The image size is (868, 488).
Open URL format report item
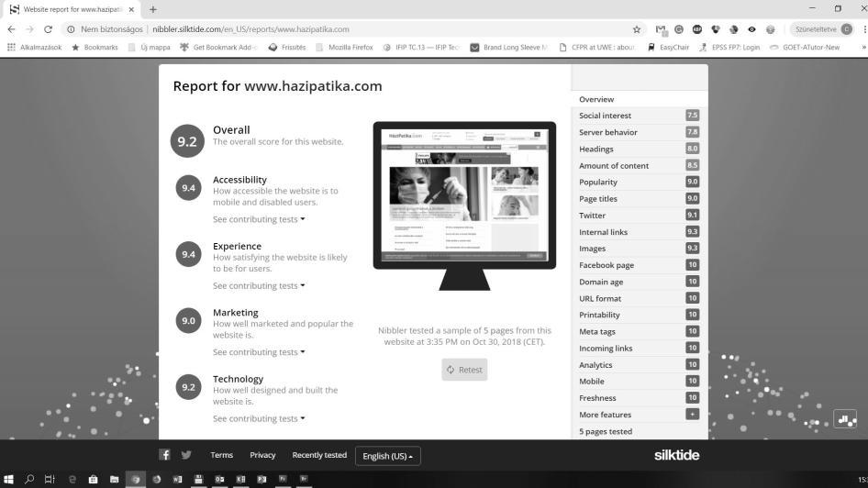pyautogui.click(x=640, y=298)
